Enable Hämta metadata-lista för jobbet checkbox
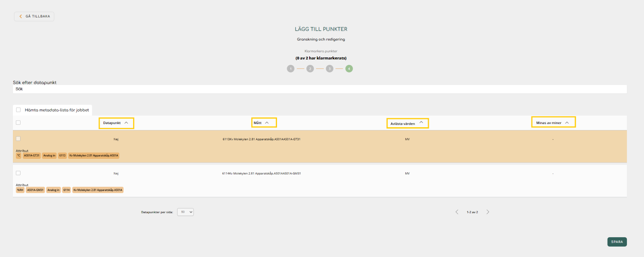Screen dimensions: 644x257 [19, 110]
